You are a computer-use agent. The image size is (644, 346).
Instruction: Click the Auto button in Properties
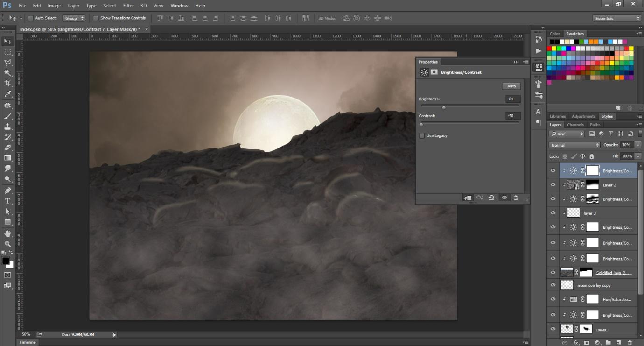[x=511, y=86]
